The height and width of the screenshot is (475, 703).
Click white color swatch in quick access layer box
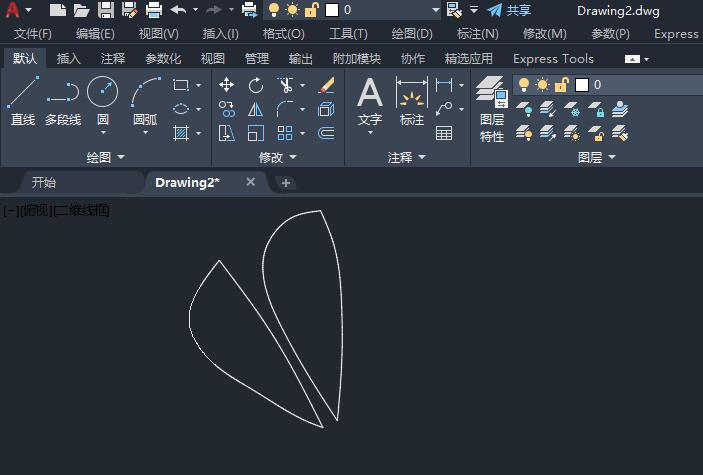332,10
